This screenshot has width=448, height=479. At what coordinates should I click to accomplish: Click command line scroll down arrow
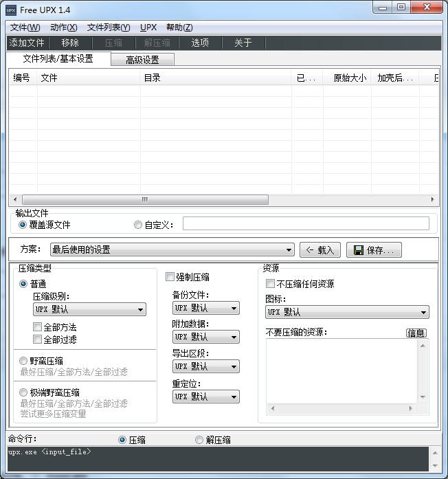click(x=435, y=465)
